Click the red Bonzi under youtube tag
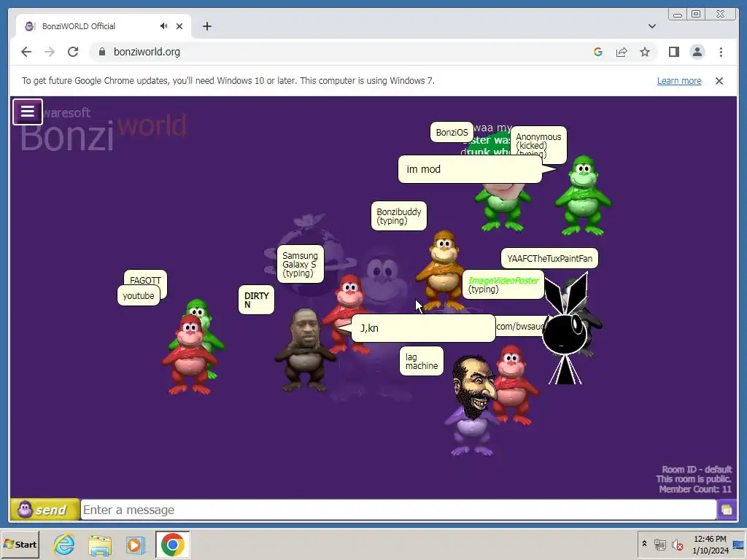 tap(190, 355)
